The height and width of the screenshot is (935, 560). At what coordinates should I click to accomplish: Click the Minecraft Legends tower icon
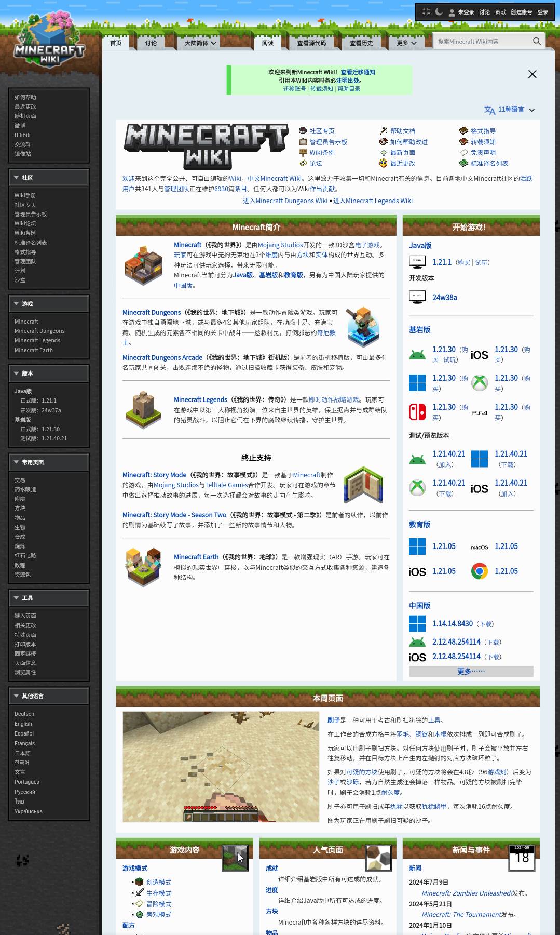click(143, 409)
